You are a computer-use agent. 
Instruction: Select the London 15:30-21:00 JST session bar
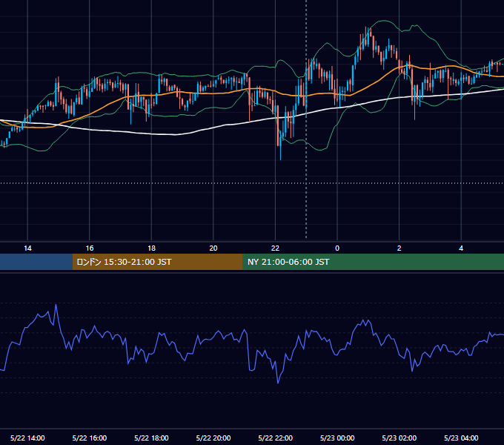coord(157,262)
